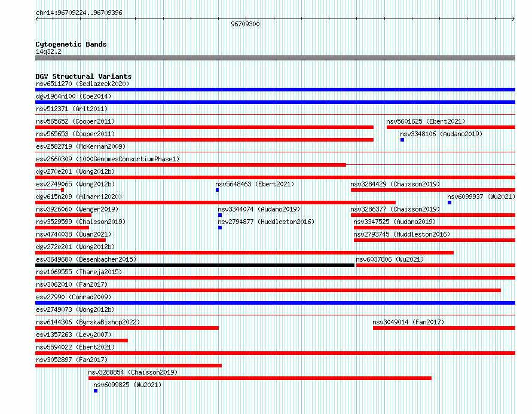The height and width of the screenshot is (414, 532).
Task: Click nsv5601625 (Ebert2021) label
Action: click(x=426, y=121)
